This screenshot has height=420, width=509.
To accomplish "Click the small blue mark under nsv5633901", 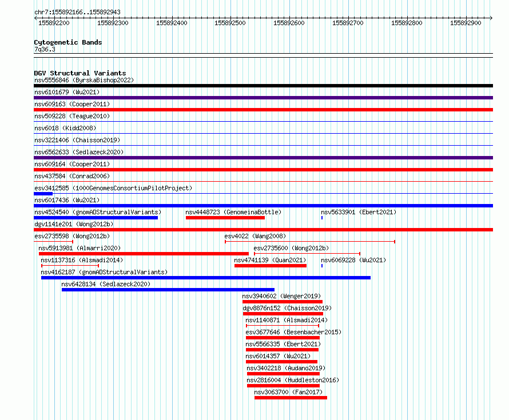I will pyautogui.click(x=322, y=218).
